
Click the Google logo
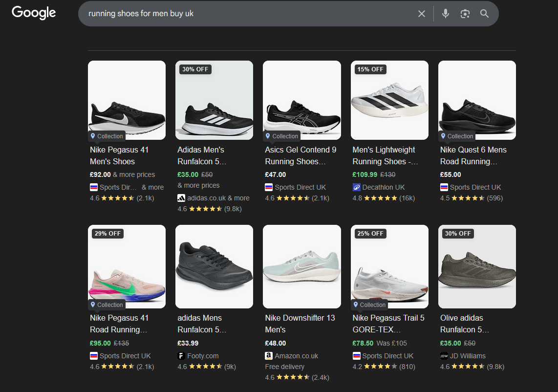click(33, 13)
